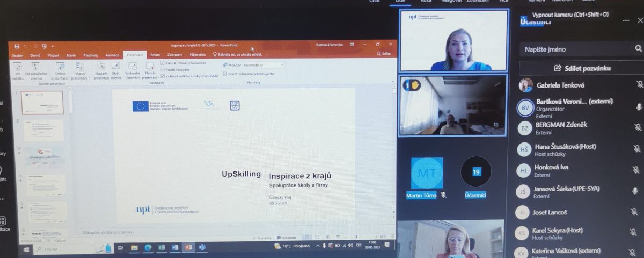Start slideshow from current slide (Od aktuálního snímku)
Screen dimensions: 644x258
36,70
